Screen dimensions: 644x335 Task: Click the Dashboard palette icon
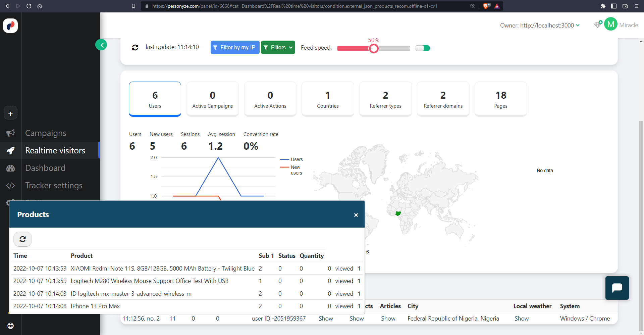[10, 168]
